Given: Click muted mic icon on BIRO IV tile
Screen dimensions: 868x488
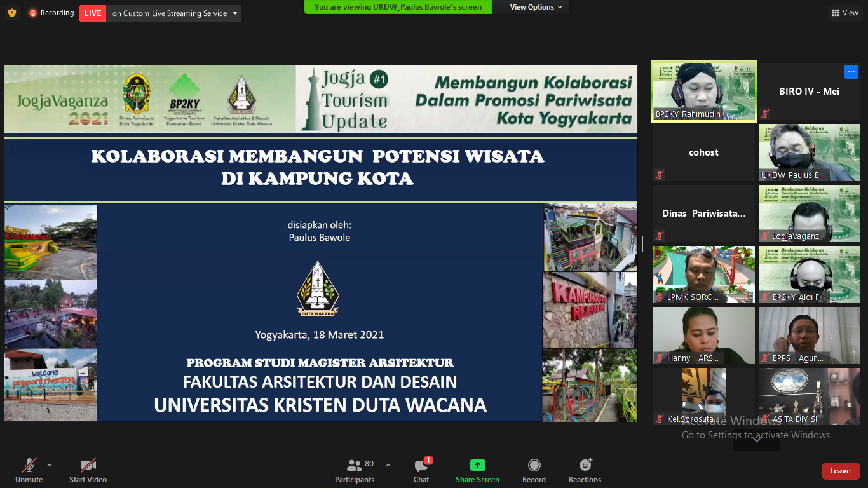Looking at the screenshot, I should pos(765,114).
